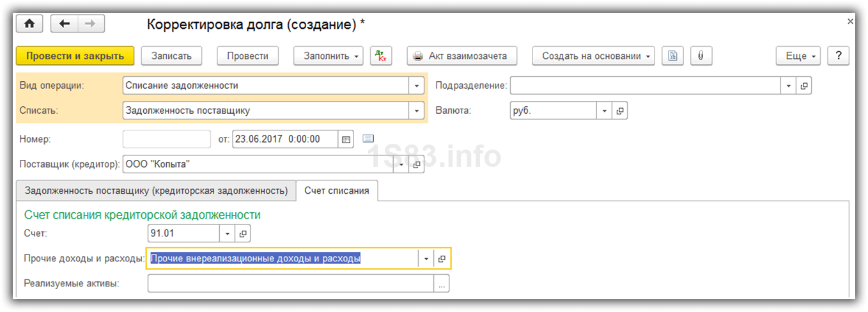
Task: Open Акт взаимозачета print form
Action: point(462,56)
